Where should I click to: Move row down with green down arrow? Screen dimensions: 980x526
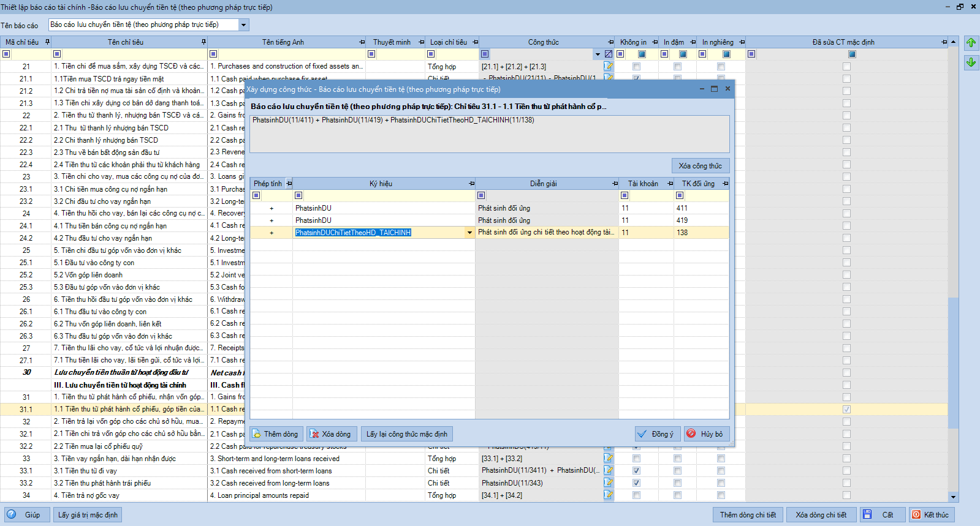tap(971, 62)
